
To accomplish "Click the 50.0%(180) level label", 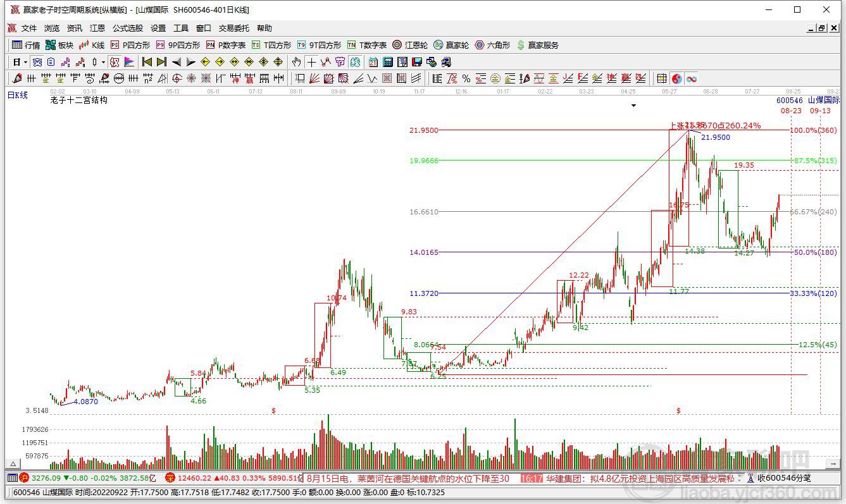I will [815, 252].
